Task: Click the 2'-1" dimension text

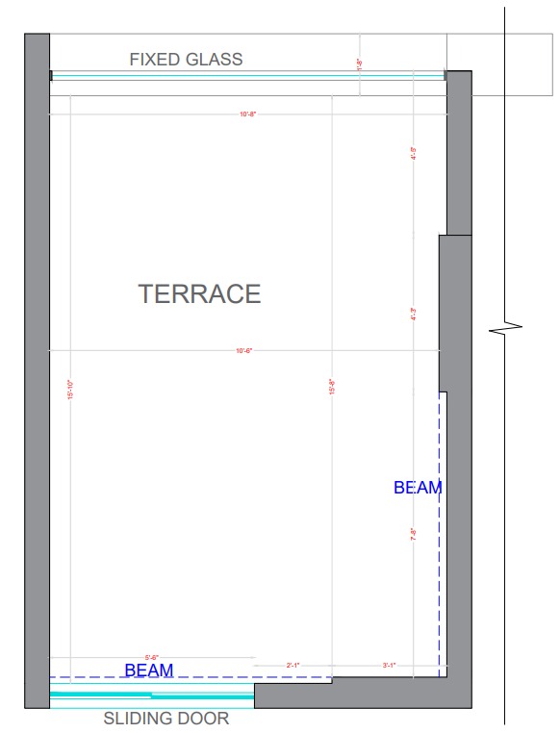Action: click(293, 666)
